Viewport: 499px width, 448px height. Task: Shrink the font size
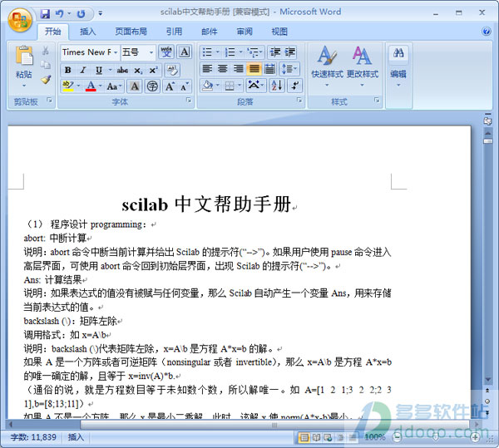coord(185,86)
